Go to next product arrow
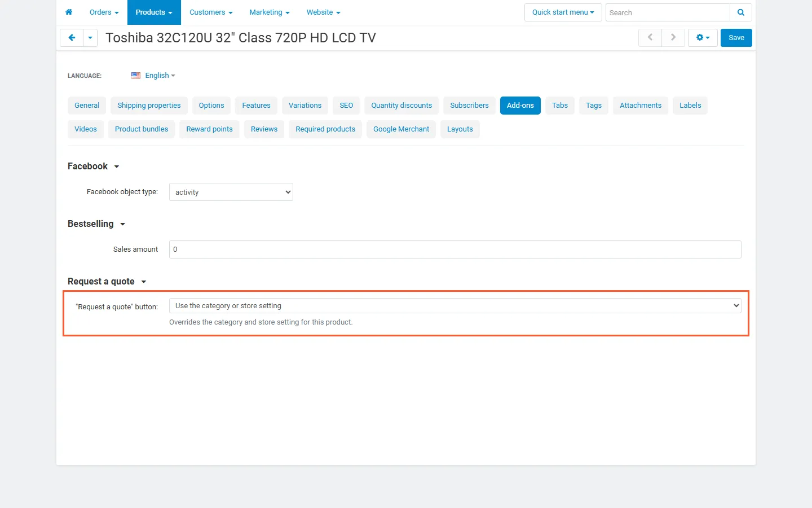 673,38
